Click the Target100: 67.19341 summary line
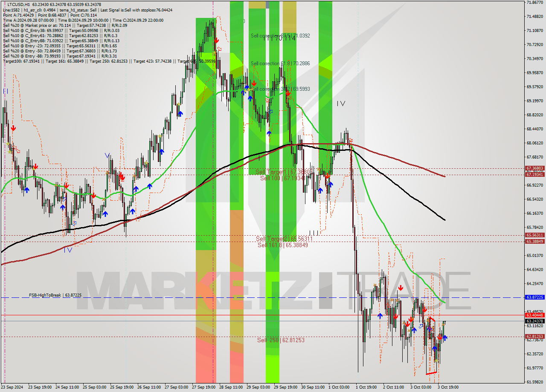This screenshot has width=546, height=392. pos(109,61)
